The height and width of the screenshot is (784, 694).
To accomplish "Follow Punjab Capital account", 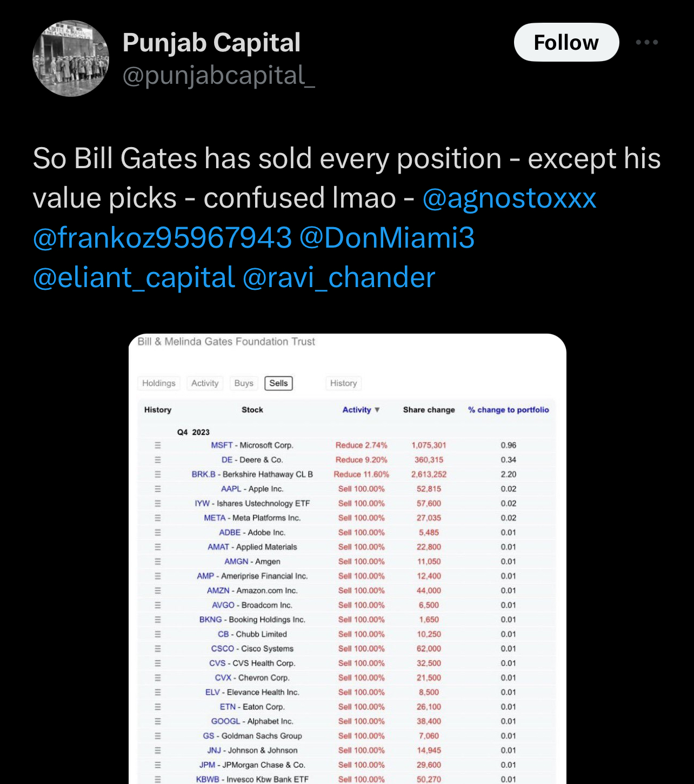I will tap(566, 42).
